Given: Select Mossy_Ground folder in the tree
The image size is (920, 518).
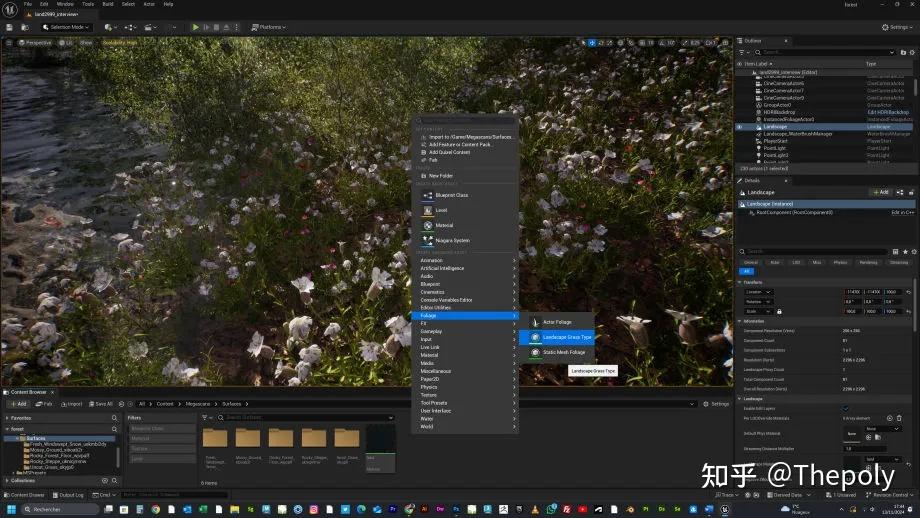Looking at the screenshot, I should point(56,450).
